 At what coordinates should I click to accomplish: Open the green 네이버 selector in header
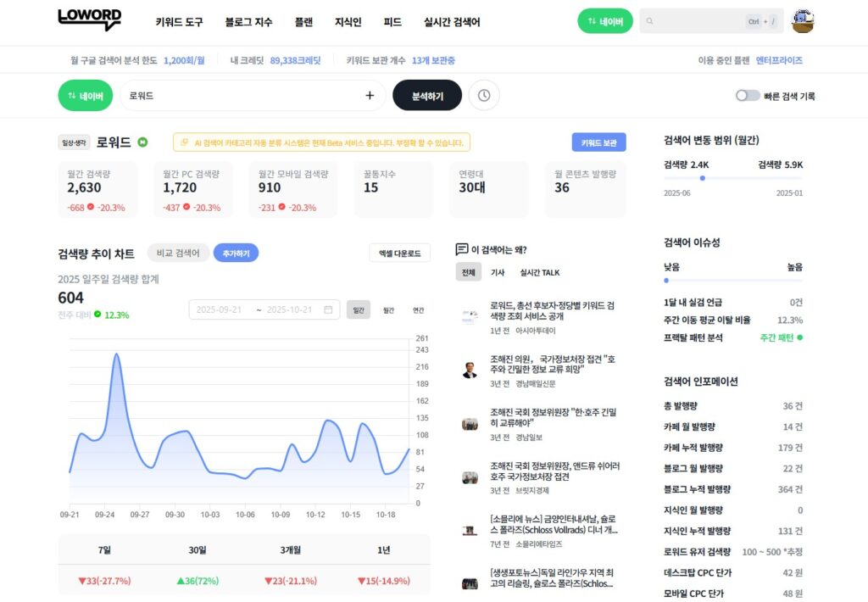click(604, 21)
